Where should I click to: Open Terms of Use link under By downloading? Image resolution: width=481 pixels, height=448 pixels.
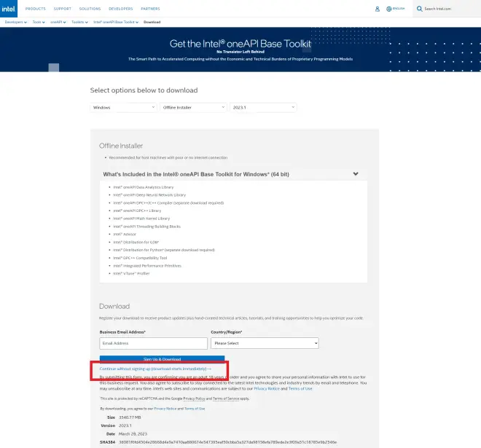pos(195,409)
